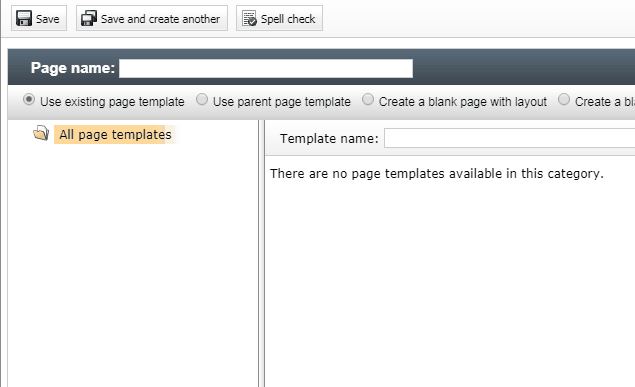Viewport: 635px width, 387px height.
Task: Select the Use existing page template radio button
Action: tap(29, 100)
